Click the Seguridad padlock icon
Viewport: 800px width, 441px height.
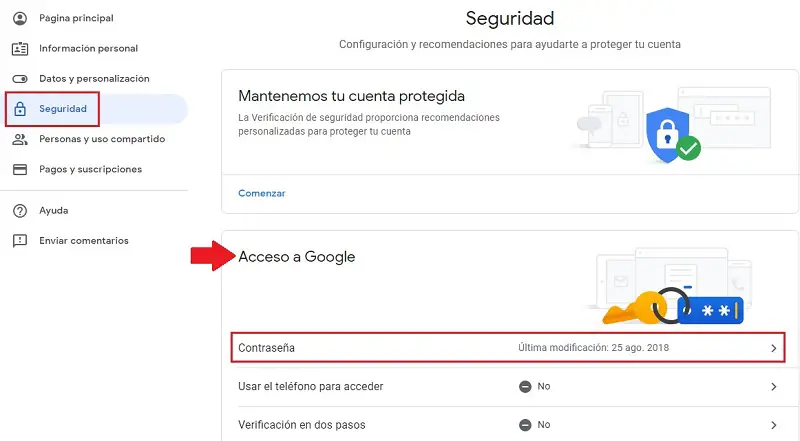click(19, 109)
